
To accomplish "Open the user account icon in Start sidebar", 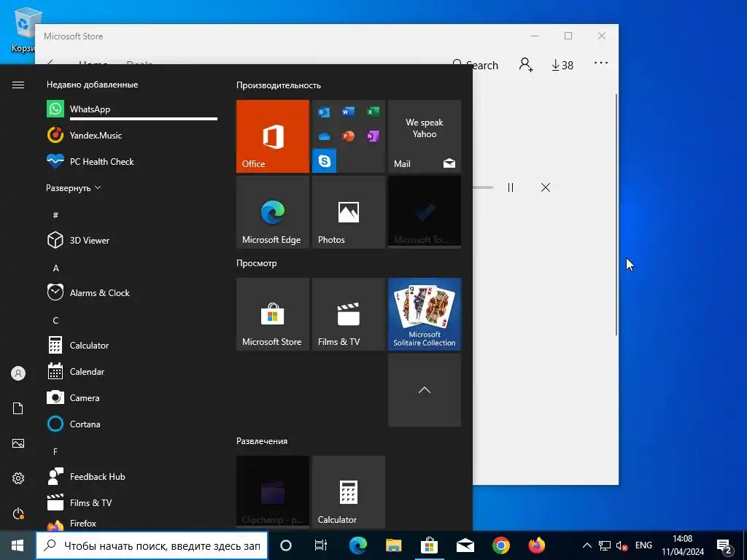I will coord(18,373).
